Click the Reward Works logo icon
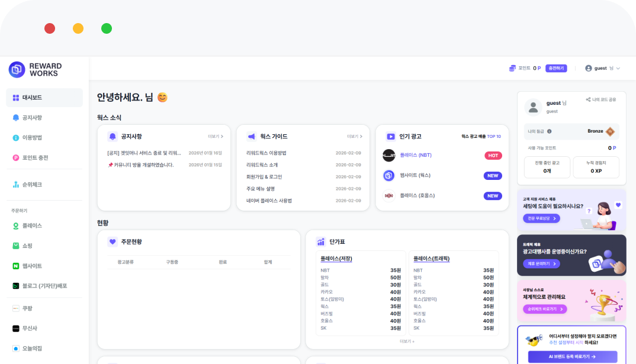The width and height of the screenshot is (636, 364). 17,70
